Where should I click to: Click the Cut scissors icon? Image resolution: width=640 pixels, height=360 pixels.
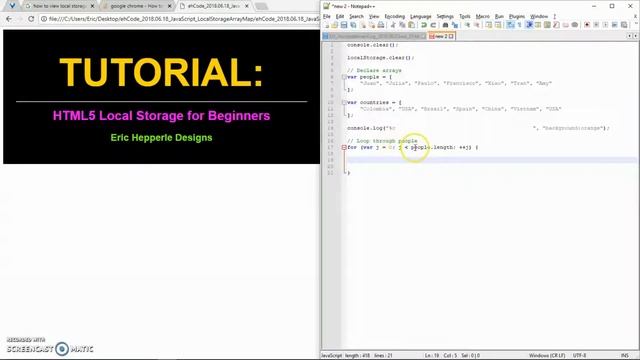coord(393,25)
